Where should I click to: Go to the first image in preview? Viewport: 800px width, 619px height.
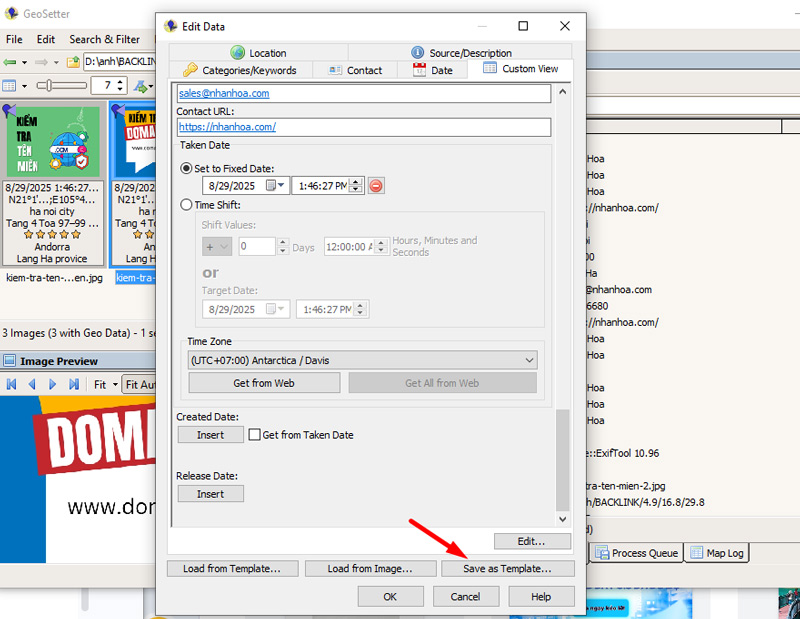pyautogui.click(x=12, y=384)
